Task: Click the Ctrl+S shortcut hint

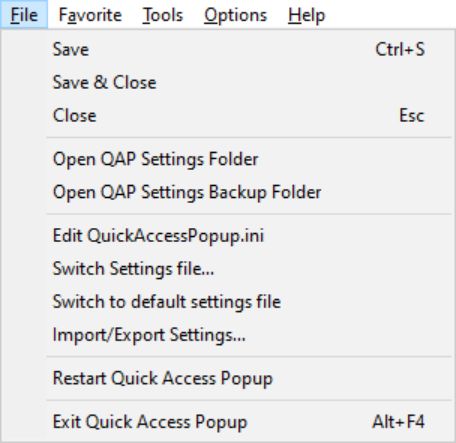Action: pos(400,49)
